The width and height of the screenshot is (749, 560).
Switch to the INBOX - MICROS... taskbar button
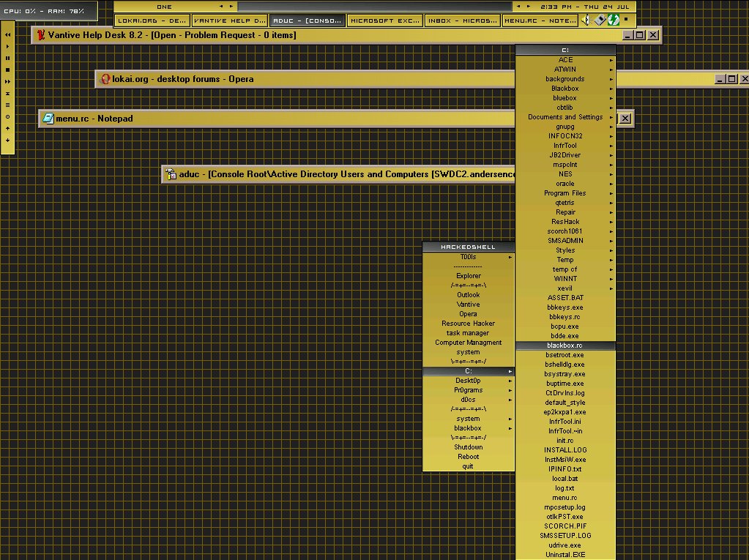point(463,20)
